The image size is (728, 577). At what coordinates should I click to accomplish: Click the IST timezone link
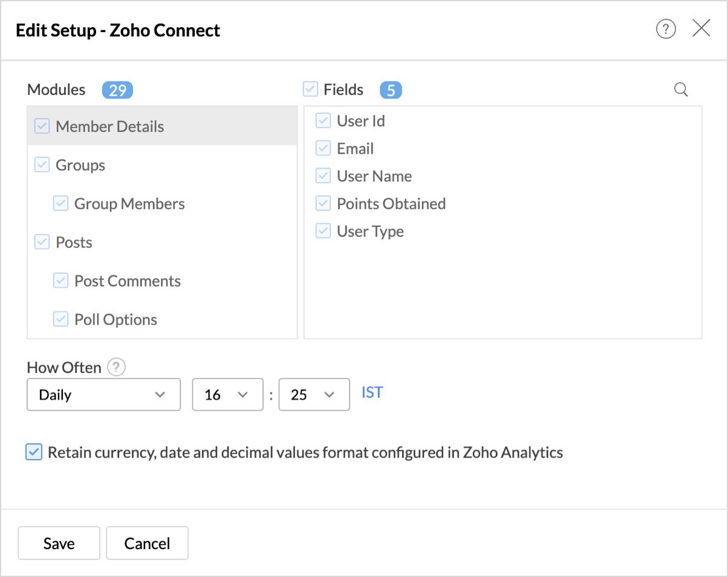[372, 393]
